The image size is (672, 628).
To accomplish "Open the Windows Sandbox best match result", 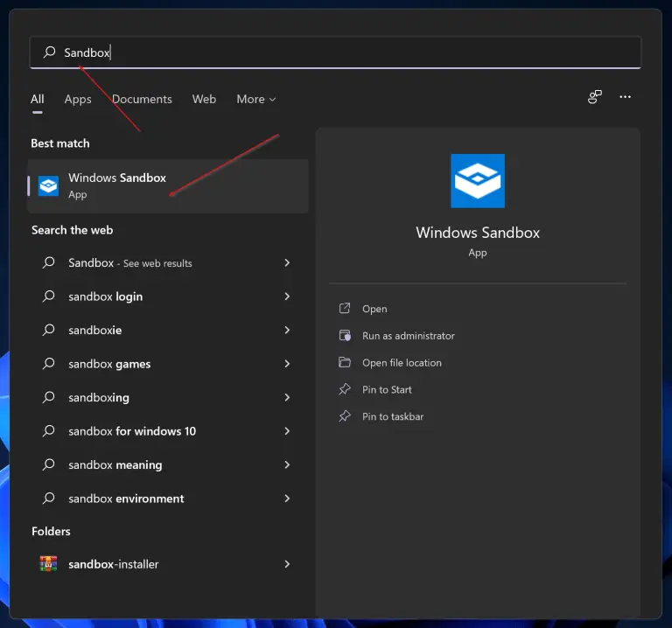I will 168,186.
